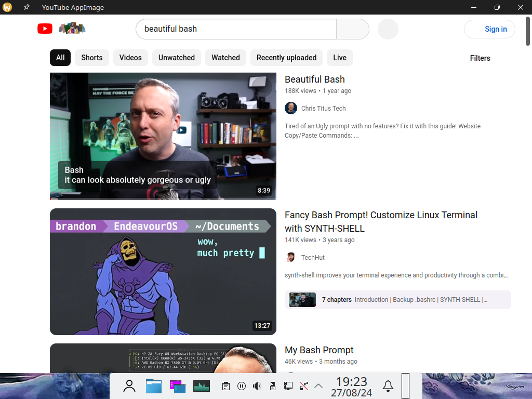Click the 8:39 duration badge
The width and height of the screenshot is (532, 399).
click(263, 191)
